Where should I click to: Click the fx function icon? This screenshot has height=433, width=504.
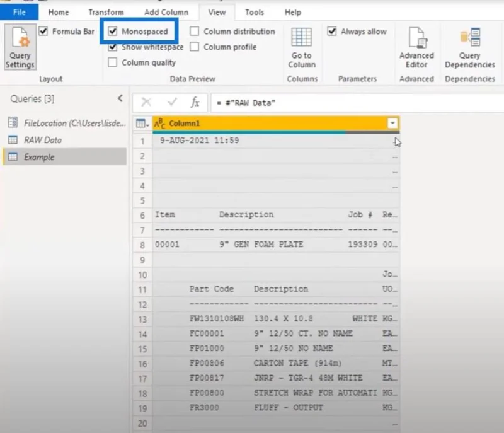(195, 102)
